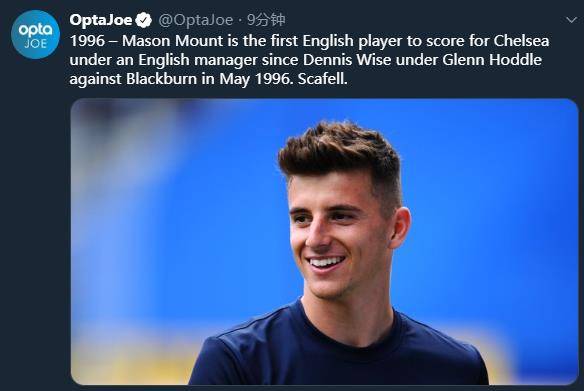
Task: Click the player's navy shirt in photo
Action: pyautogui.click(x=335, y=354)
